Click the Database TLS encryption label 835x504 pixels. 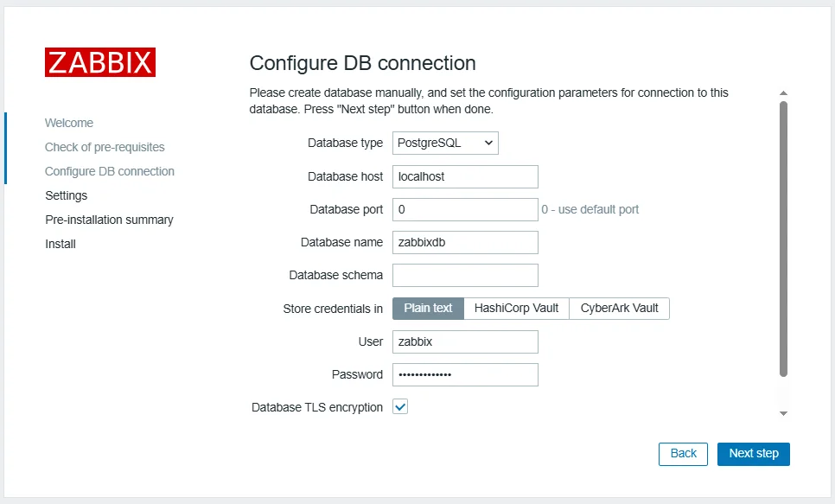(317, 407)
